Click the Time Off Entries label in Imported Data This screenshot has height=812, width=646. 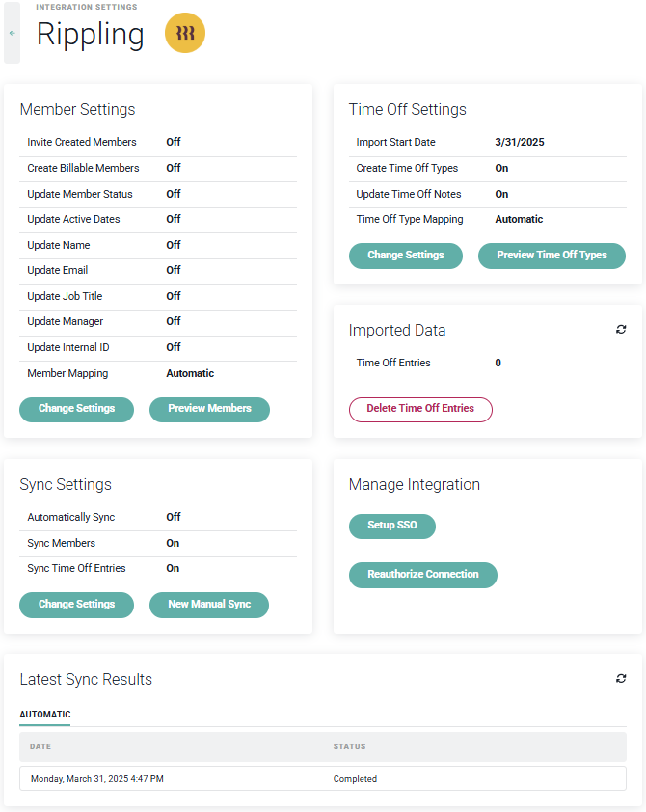coord(393,363)
